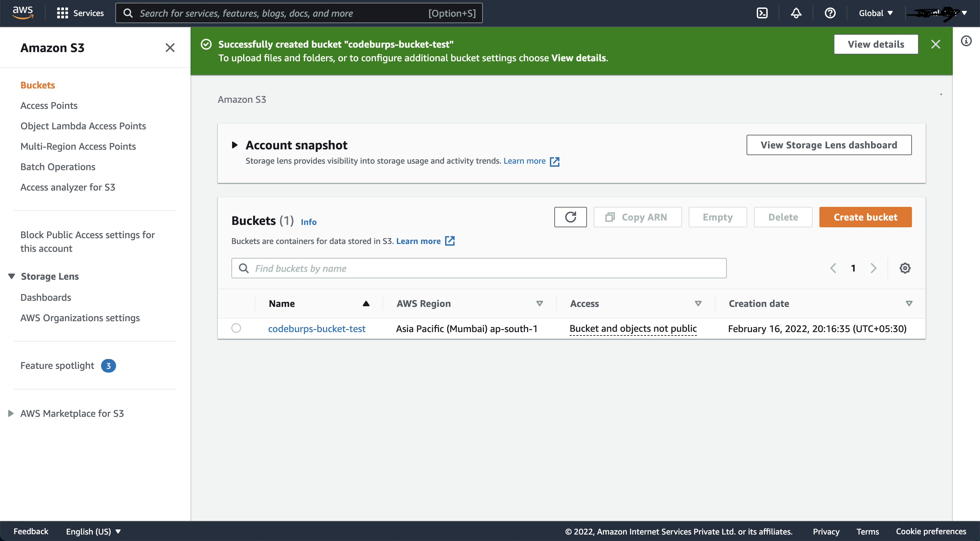Open Access analyzer for S3
The image size is (980, 541).
[68, 187]
